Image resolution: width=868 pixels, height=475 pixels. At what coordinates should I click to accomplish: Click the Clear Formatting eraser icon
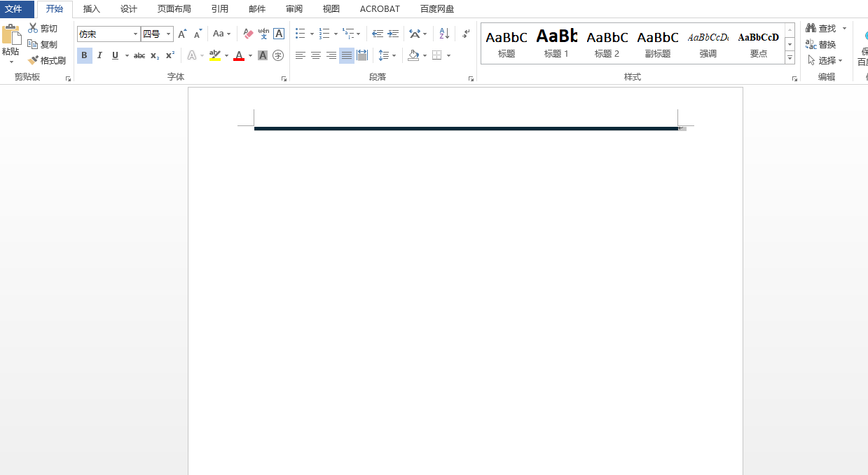(248, 34)
